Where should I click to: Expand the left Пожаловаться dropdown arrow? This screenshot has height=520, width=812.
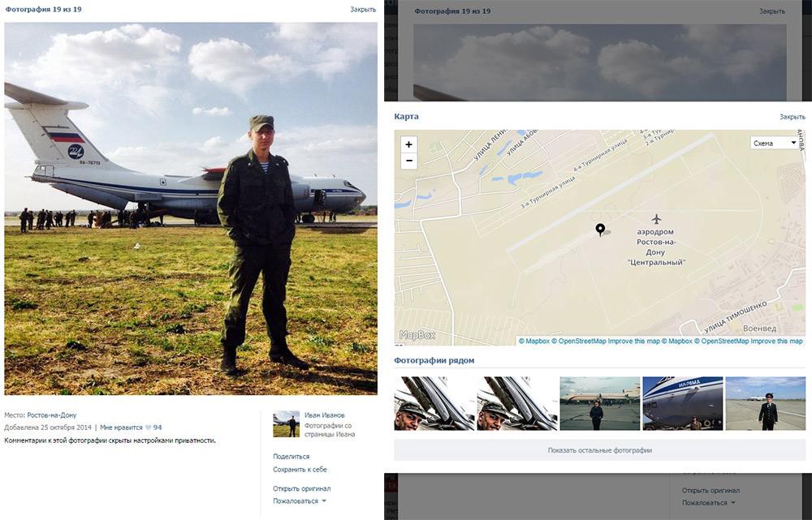point(324,501)
